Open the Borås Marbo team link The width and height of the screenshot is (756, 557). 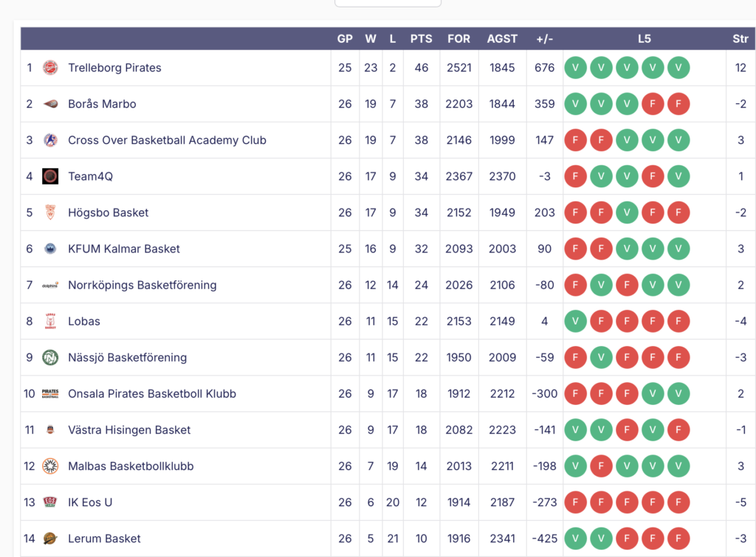102,103
